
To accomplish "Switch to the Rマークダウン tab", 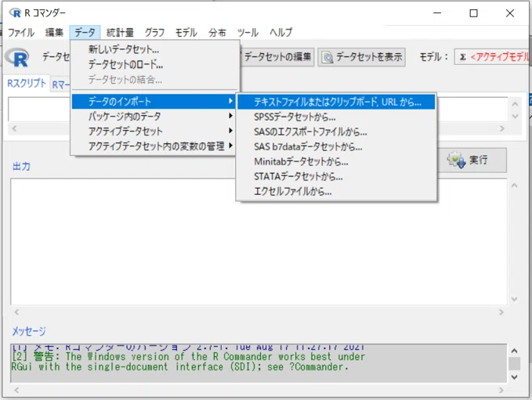I will point(61,84).
